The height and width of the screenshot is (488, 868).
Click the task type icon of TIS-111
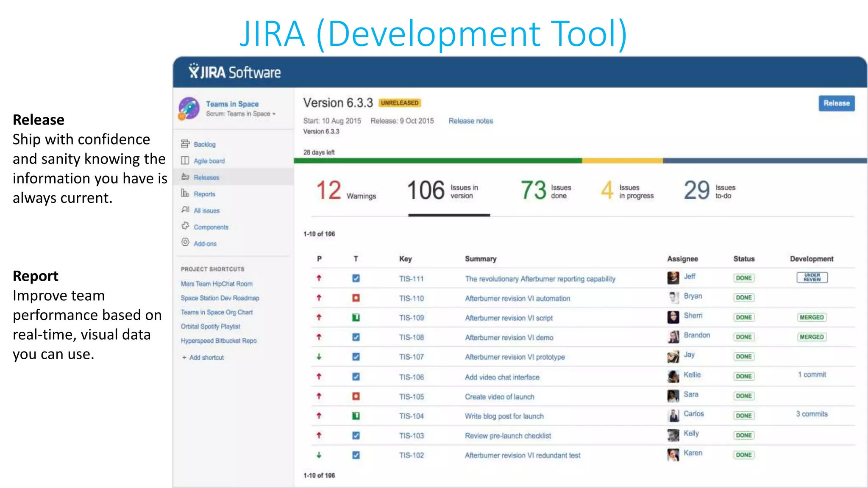click(x=356, y=278)
